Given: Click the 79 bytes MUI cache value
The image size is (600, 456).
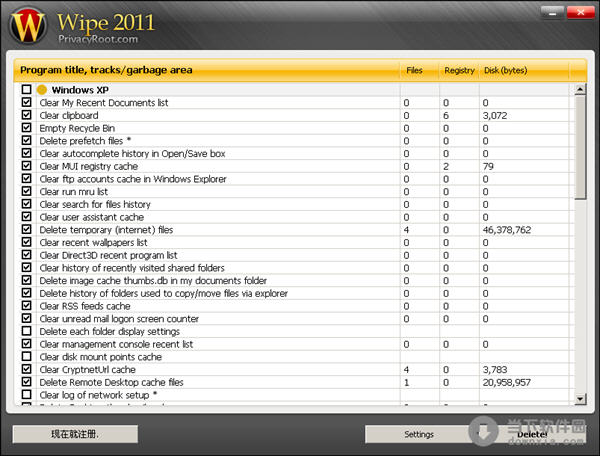Looking at the screenshot, I should click(x=488, y=166).
